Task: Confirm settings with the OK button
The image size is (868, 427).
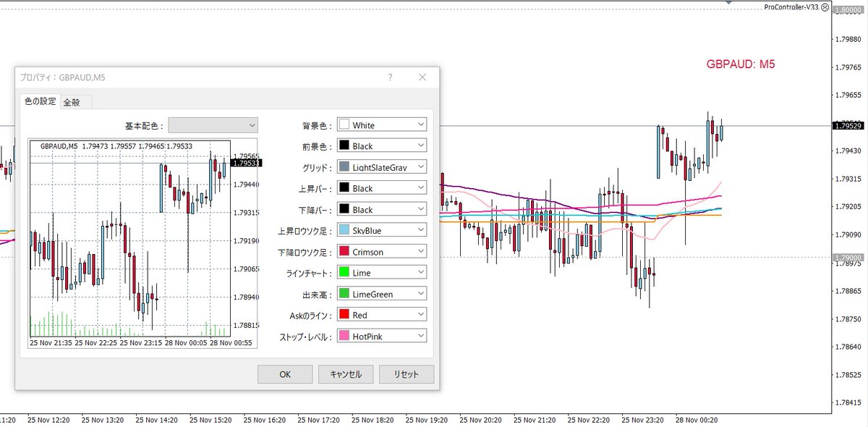Action: coord(285,374)
